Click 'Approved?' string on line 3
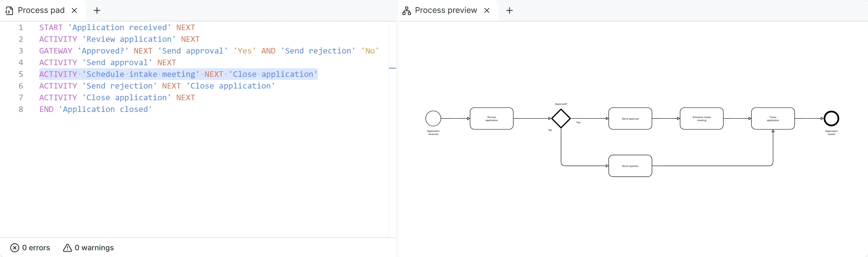Viewport: 868px width, 257px height. point(103,51)
